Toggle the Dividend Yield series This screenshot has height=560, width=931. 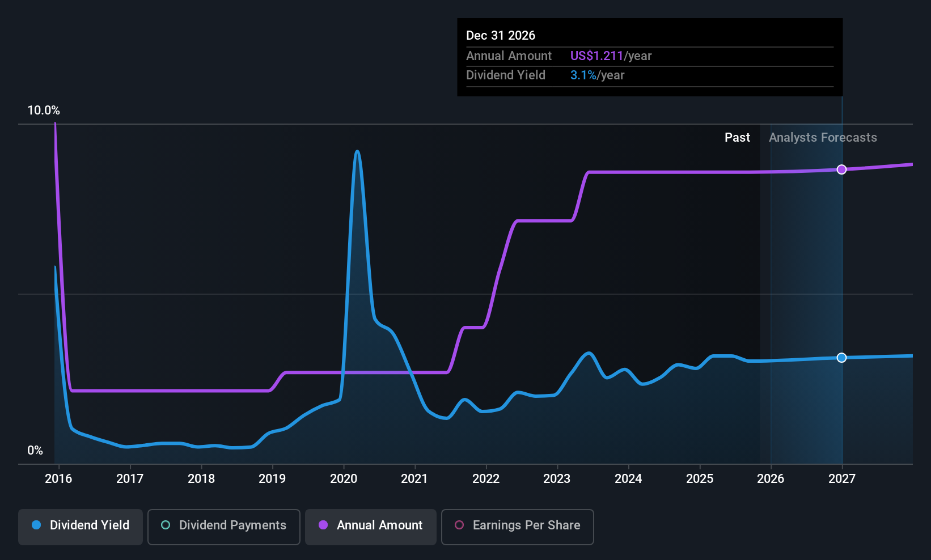[81, 525]
